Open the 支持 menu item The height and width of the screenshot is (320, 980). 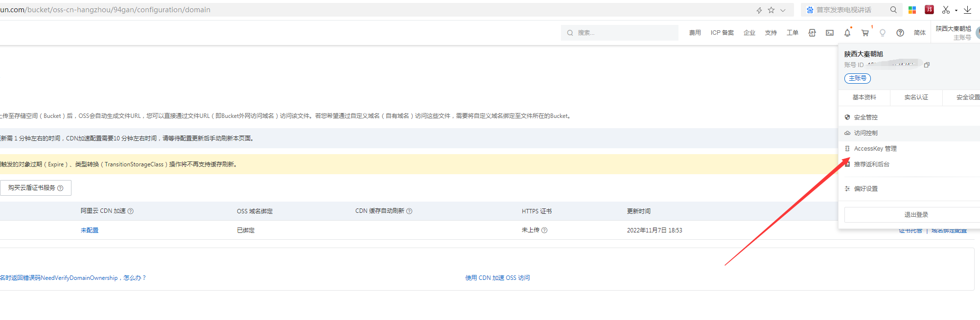tap(771, 33)
